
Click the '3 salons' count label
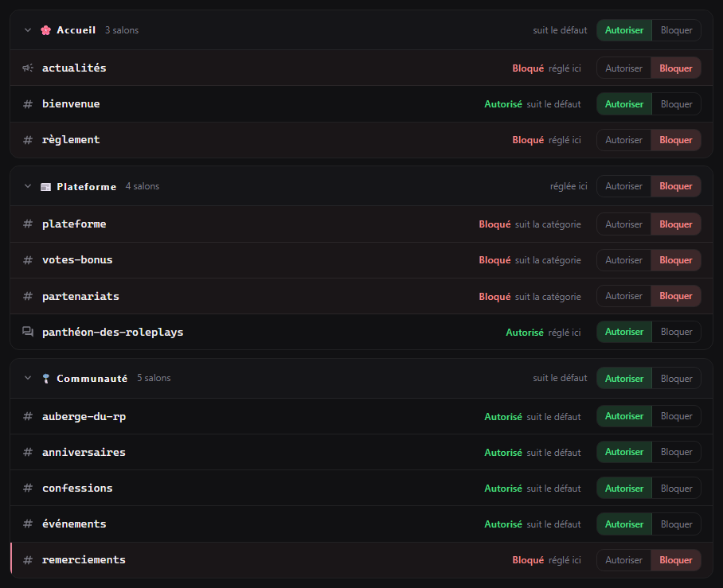[122, 30]
